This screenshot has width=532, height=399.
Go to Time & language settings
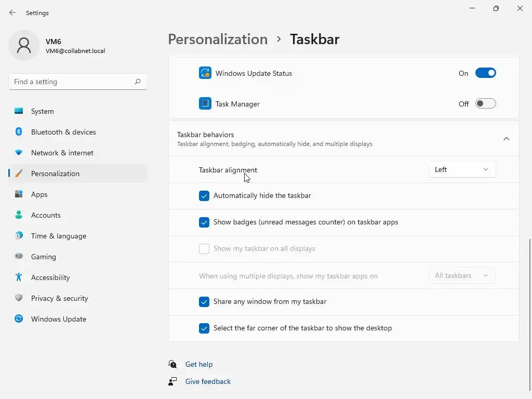click(58, 236)
